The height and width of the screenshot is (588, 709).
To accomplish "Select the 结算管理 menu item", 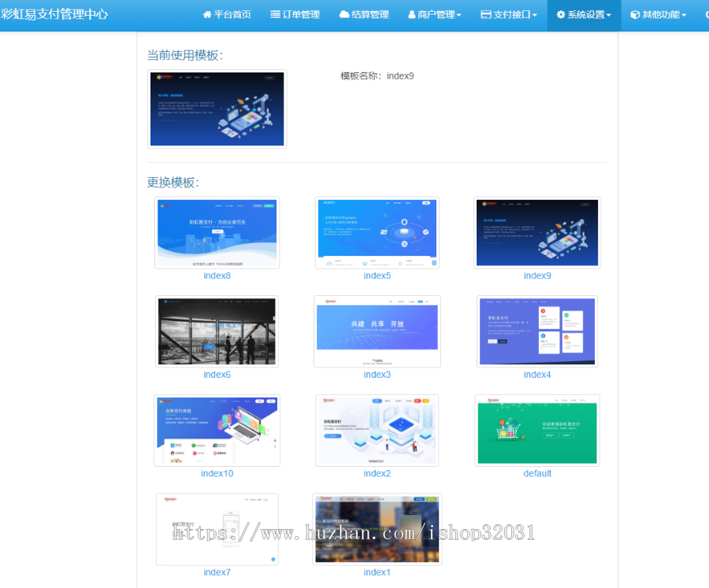I will pos(364,14).
